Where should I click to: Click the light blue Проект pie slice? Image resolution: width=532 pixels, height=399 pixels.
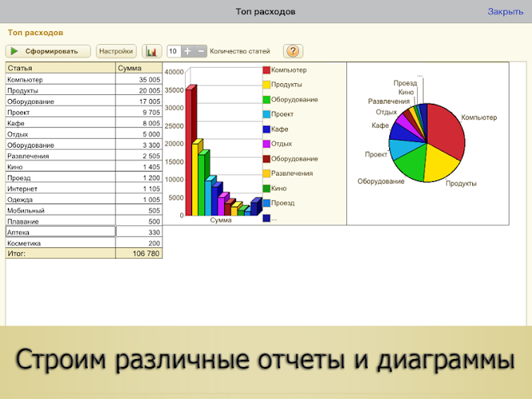(402, 148)
